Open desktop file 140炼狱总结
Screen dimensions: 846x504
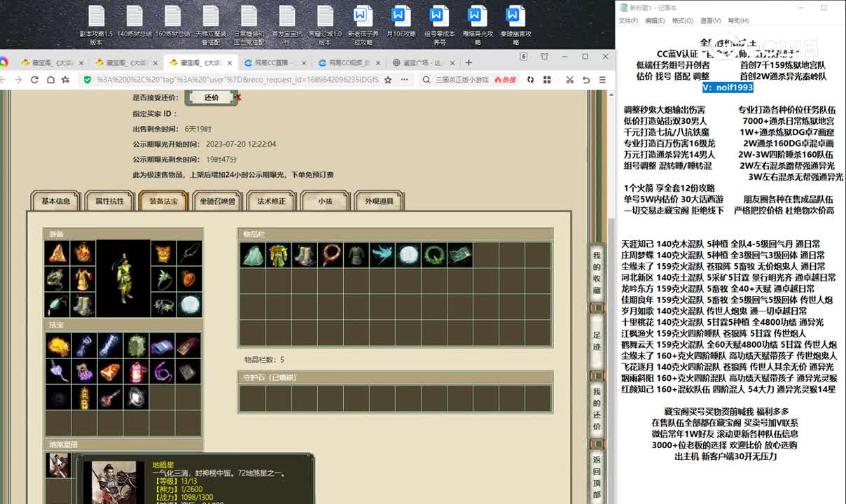pos(134,21)
